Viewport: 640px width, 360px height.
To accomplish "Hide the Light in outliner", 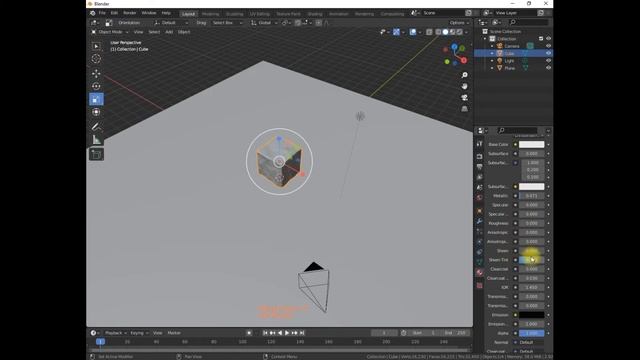I will coord(548,60).
